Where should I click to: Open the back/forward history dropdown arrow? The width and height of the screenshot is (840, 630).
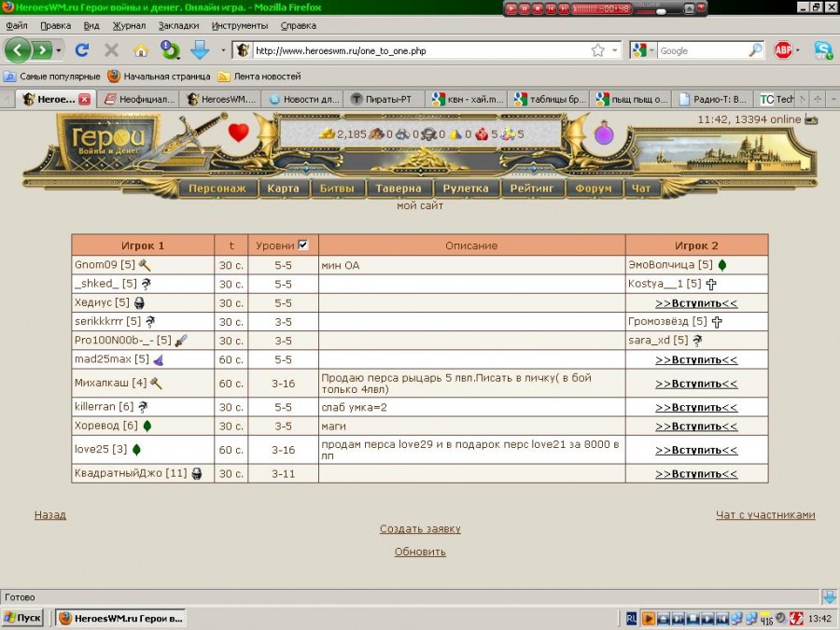60,50
